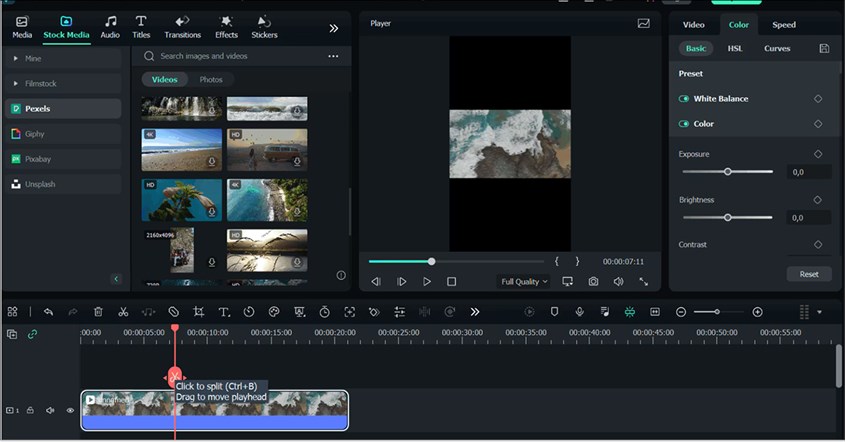This screenshot has height=442, width=845.
Task: Toggle the White Balance switch
Action: (x=684, y=99)
